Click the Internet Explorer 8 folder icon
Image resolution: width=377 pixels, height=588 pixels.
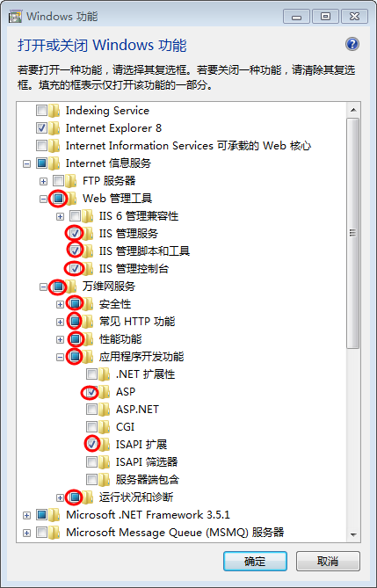coord(54,128)
